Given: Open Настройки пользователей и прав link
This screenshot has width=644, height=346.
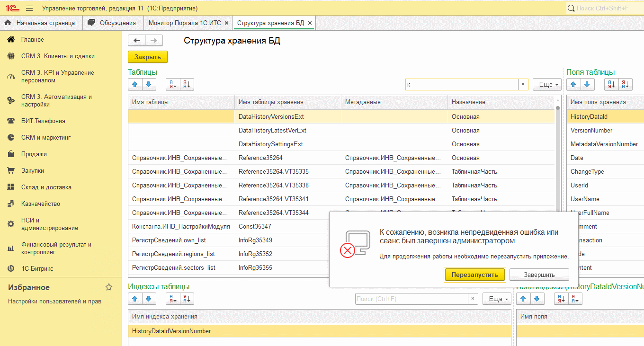Looking at the screenshot, I should tap(54, 302).
